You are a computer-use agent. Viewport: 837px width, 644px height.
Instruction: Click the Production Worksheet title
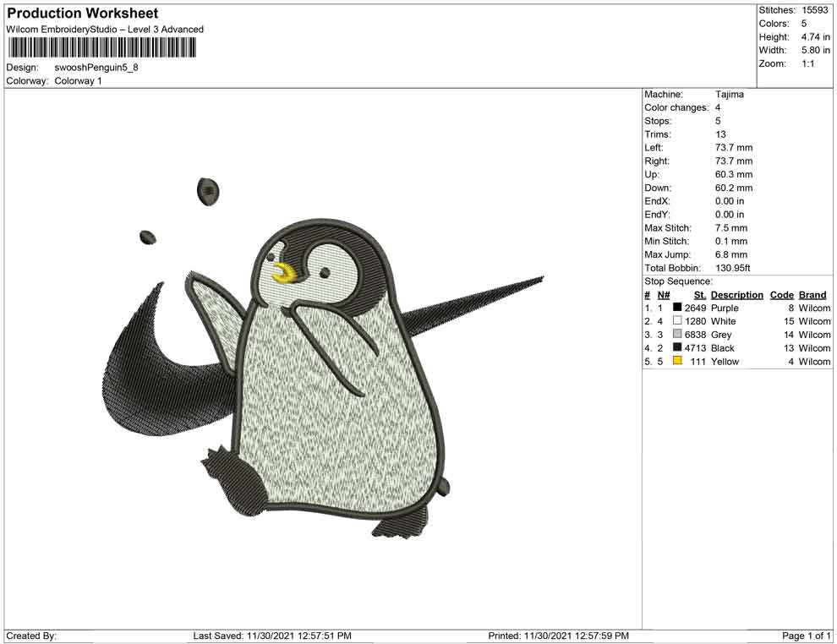pos(83,14)
